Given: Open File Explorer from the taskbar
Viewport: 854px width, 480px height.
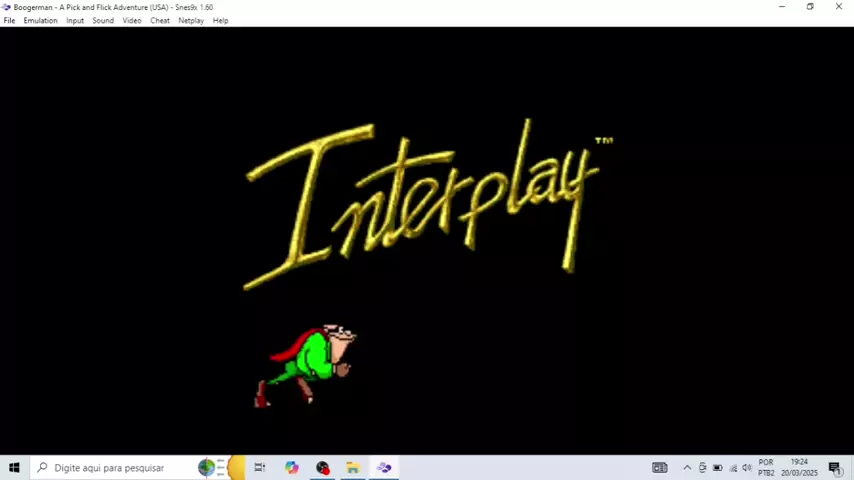Looking at the screenshot, I should (x=353, y=467).
